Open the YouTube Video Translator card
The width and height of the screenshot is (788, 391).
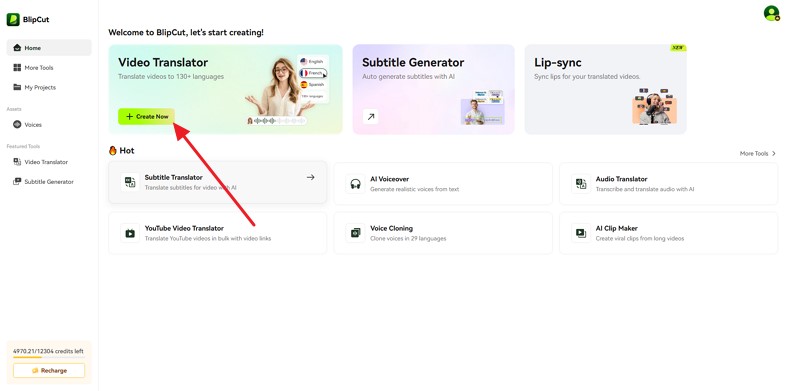(x=218, y=233)
